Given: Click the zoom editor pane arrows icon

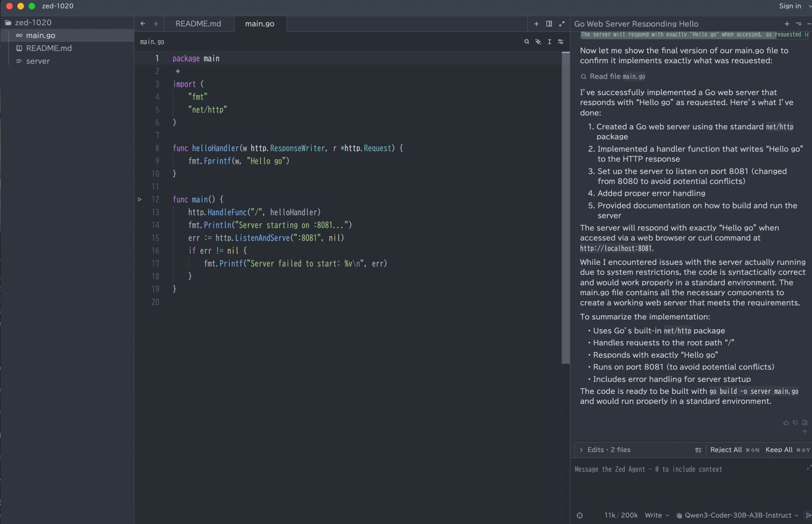Looking at the screenshot, I should (562, 24).
